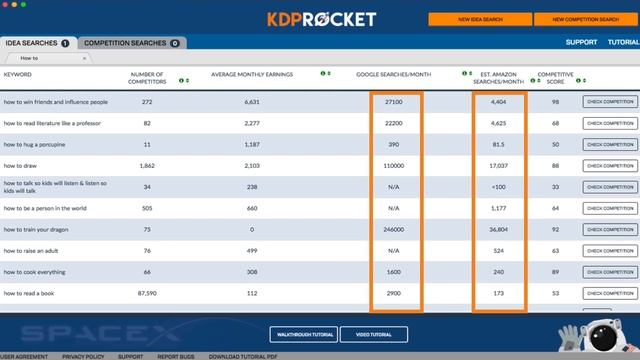Check competition for 'how to win friends and influence people'
The height and width of the screenshot is (360, 640).
pyautogui.click(x=610, y=102)
